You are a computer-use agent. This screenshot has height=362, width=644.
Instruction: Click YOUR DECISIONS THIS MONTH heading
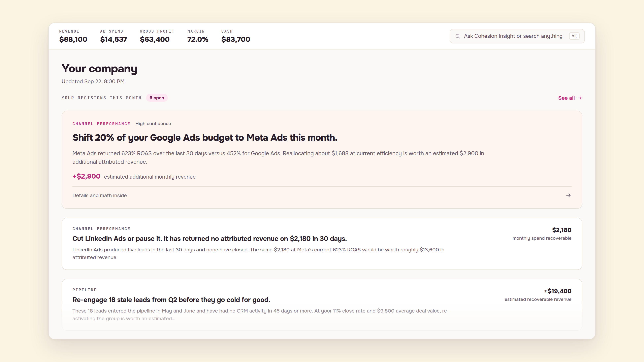(101, 98)
